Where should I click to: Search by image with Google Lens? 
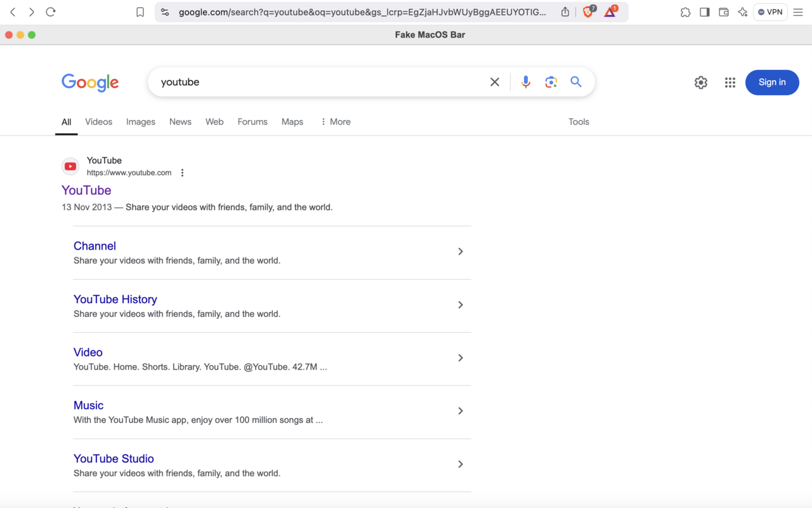point(551,82)
